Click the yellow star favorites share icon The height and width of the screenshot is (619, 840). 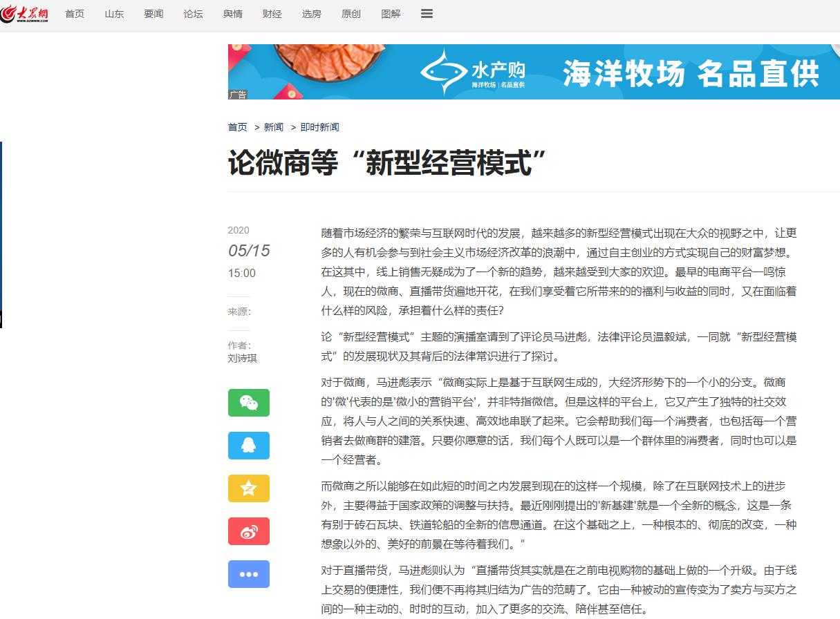(x=248, y=488)
